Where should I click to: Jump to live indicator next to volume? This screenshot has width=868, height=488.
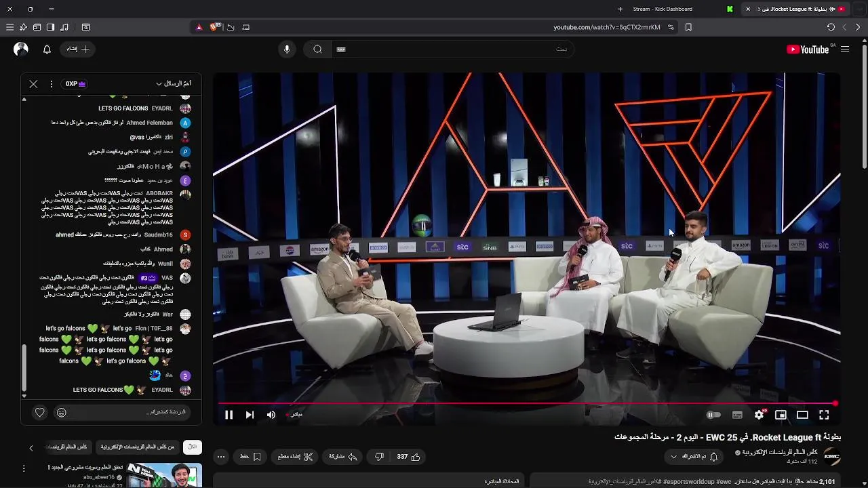pos(295,415)
